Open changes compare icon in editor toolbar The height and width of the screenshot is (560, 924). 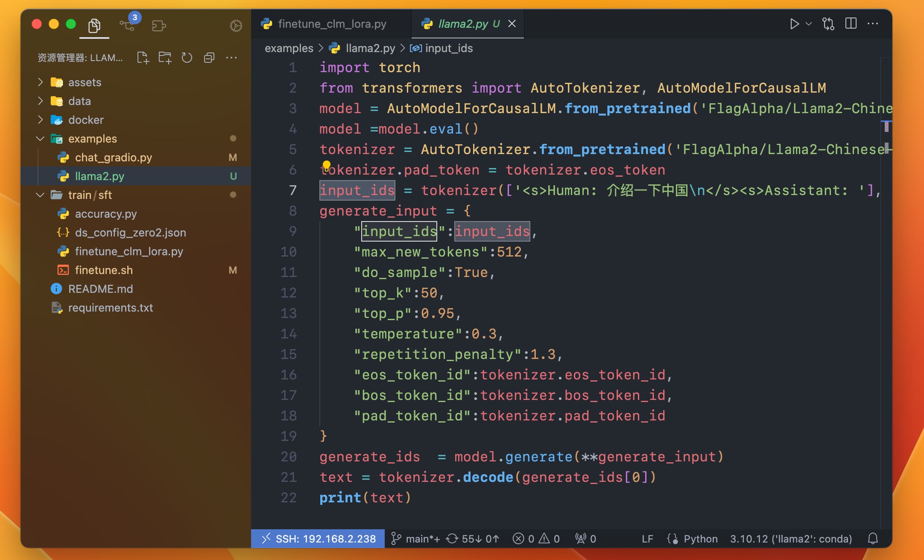828,24
